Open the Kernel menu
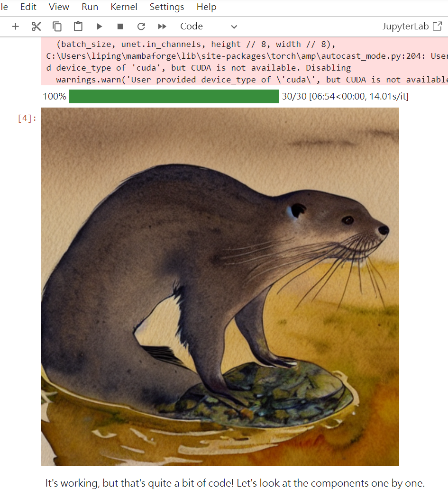The image size is (448, 489). (x=124, y=7)
